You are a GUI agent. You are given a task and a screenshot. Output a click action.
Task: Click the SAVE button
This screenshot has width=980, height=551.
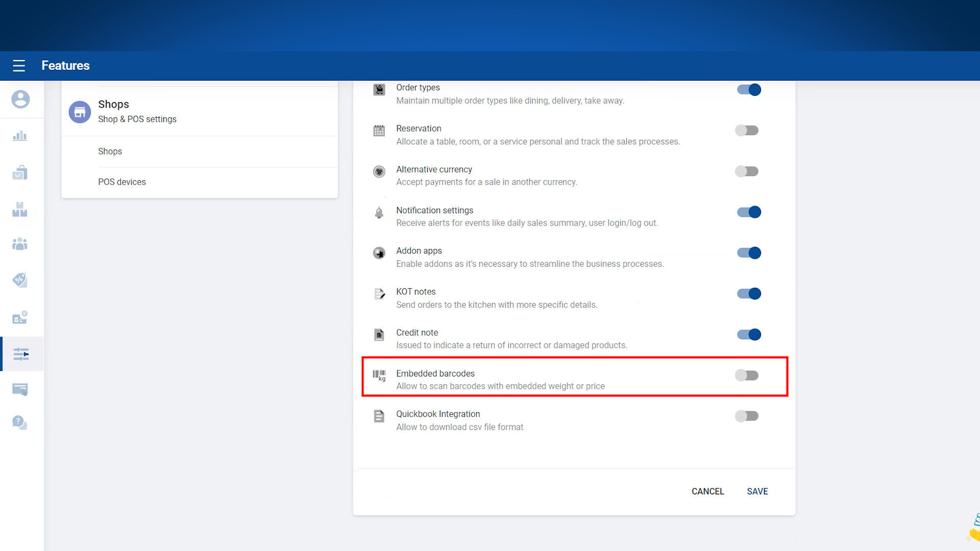[x=757, y=491]
